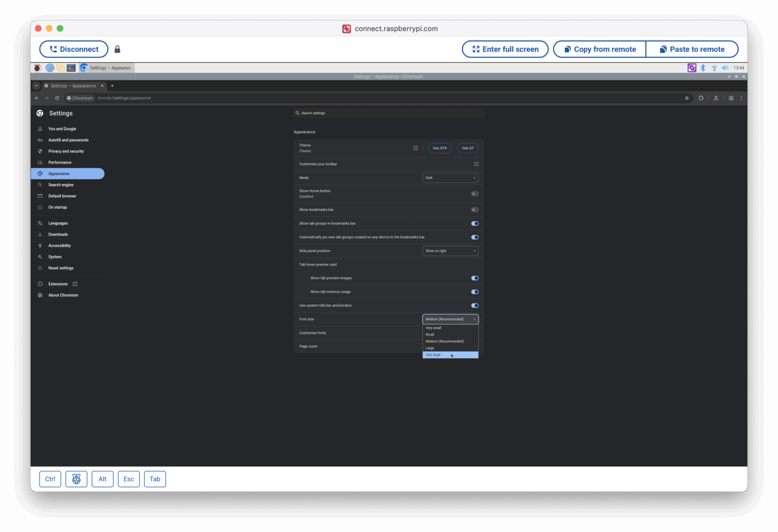The height and width of the screenshot is (532, 778).
Task: Go to the Accessibility settings section
Action: [60, 246]
